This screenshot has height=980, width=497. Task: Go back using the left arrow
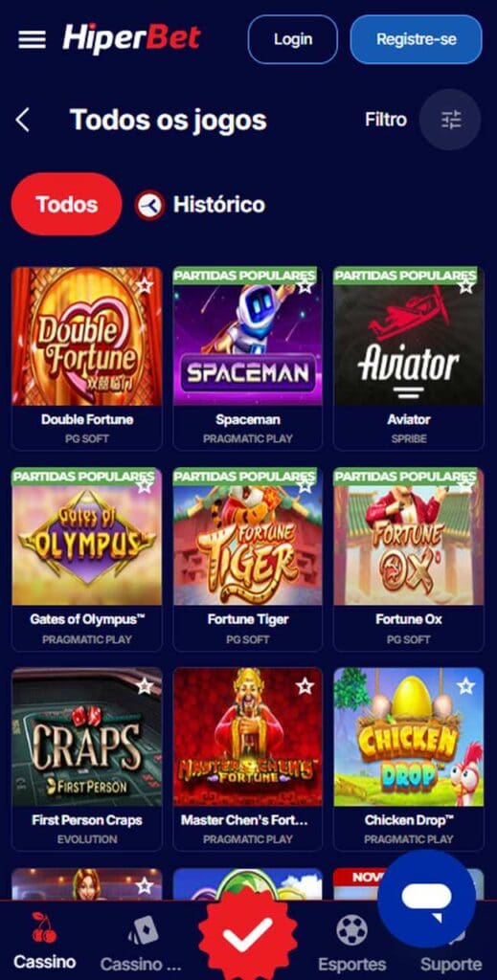[23, 120]
